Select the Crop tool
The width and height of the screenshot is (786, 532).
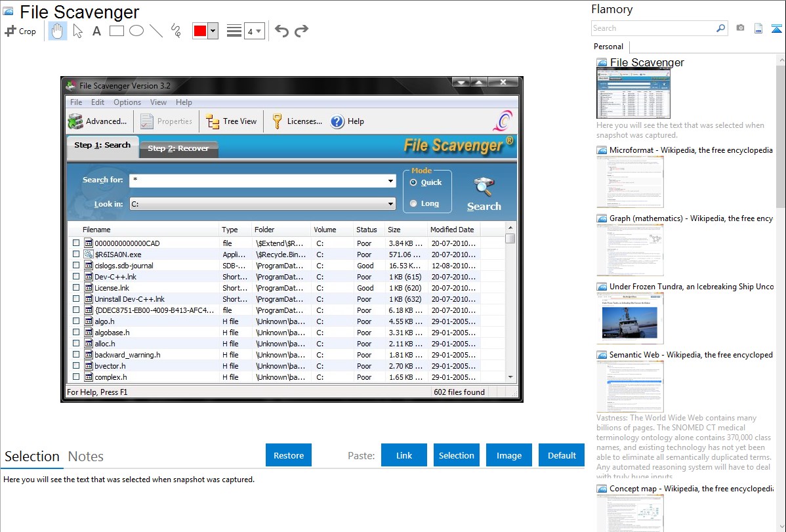point(20,31)
